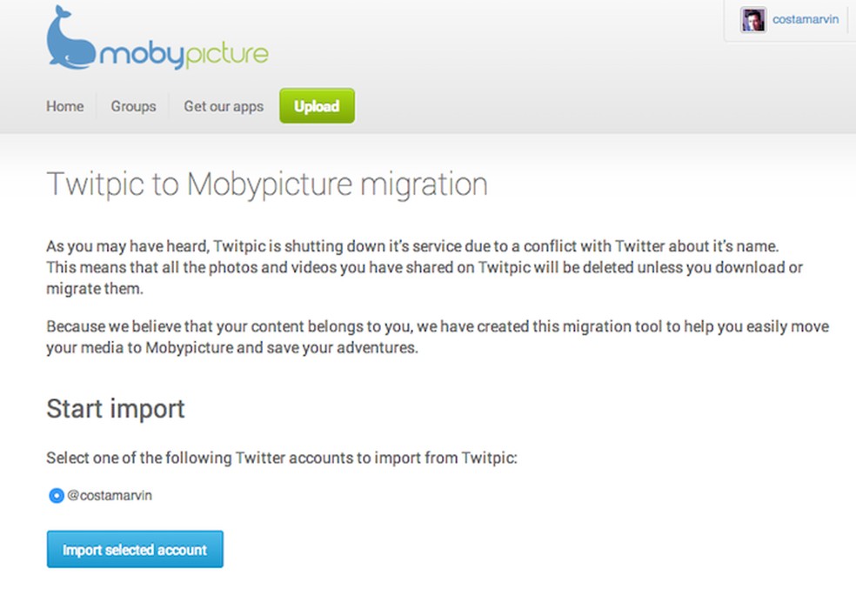
Task: Click the mobypicture wordmark text
Action: coord(184,56)
